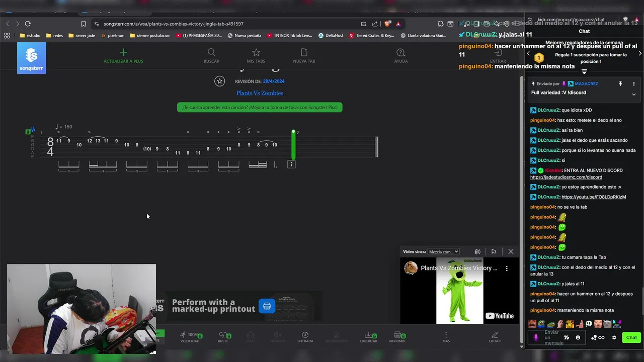Toggle the favorite star beside the revision date

point(219,81)
